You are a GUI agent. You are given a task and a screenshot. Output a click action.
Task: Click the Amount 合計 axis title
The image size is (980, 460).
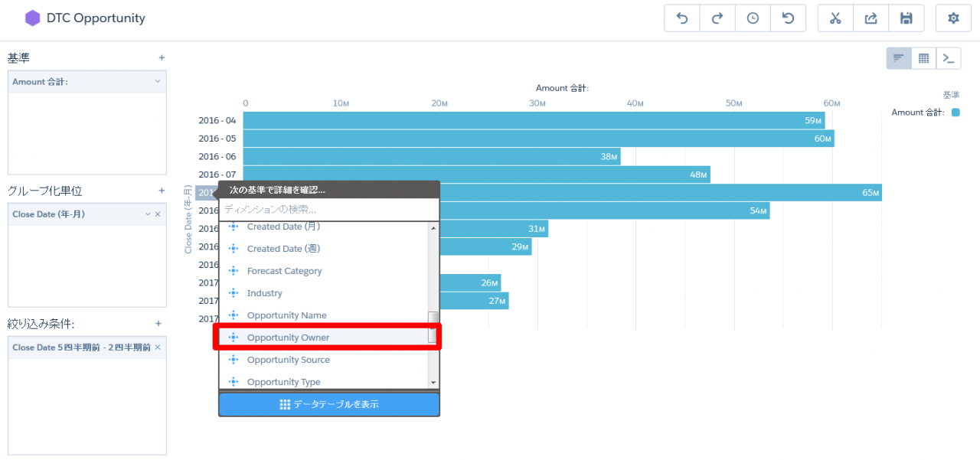tap(562, 88)
